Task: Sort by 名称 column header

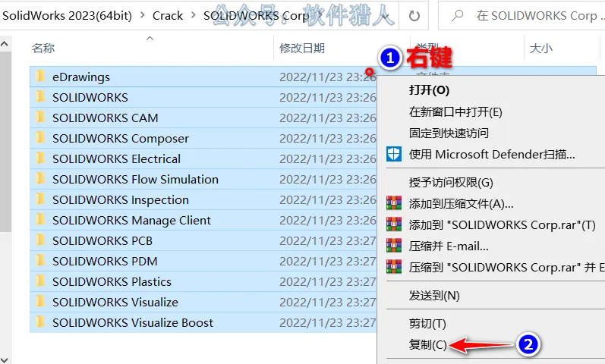Action: click(x=43, y=49)
